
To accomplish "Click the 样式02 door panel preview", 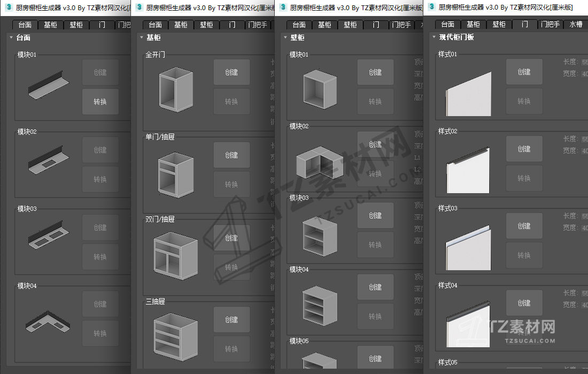I will 468,171.
